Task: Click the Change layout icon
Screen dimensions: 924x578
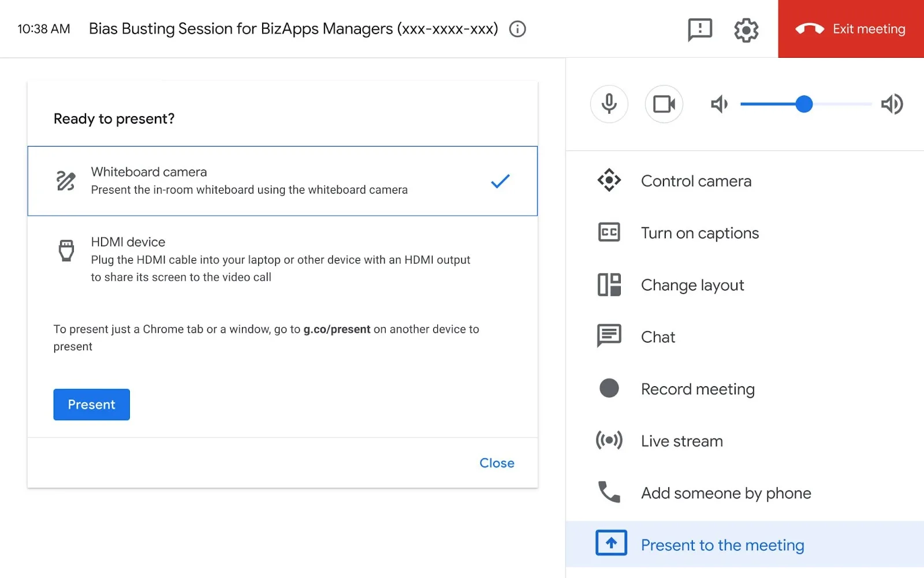Action: tap(609, 284)
